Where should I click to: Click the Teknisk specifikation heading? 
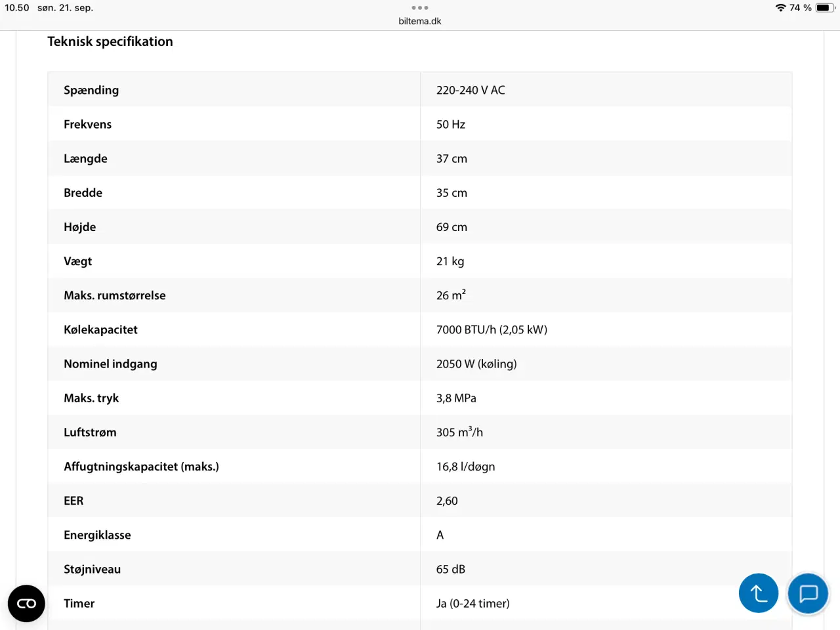coord(110,41)
